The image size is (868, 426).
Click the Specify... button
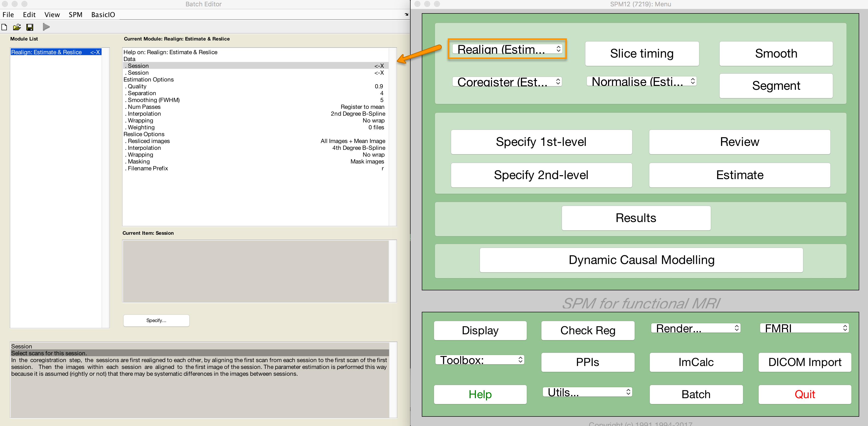click(156, 321)
